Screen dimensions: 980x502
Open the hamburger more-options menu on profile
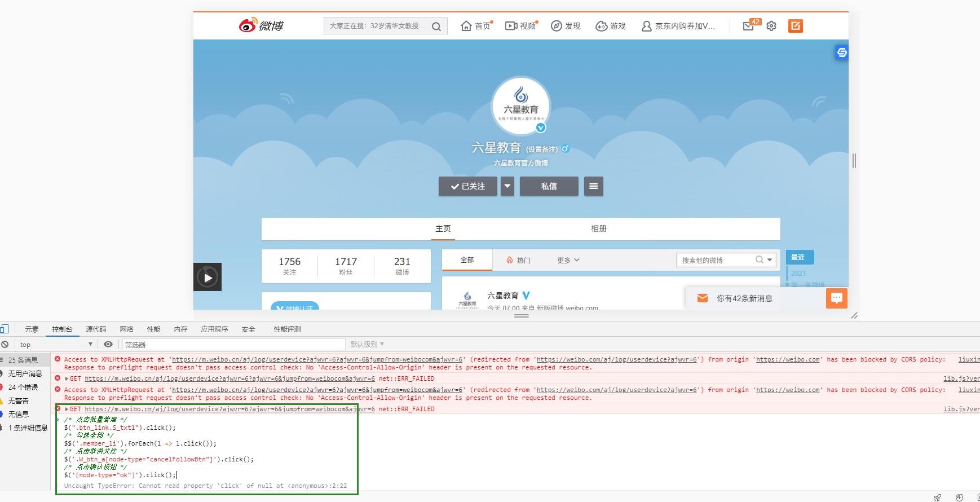pos(593,186)
